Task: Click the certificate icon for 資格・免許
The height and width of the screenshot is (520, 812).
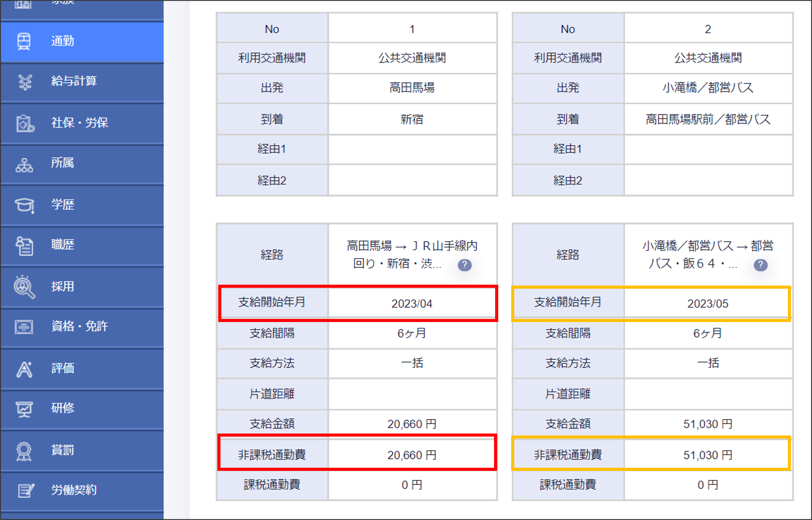Action: point(24,327)
